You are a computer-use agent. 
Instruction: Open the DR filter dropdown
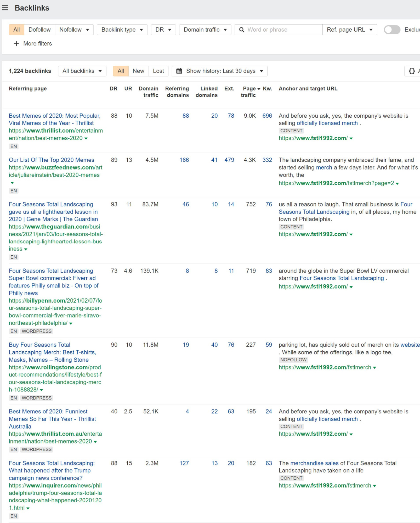(163, 30)
